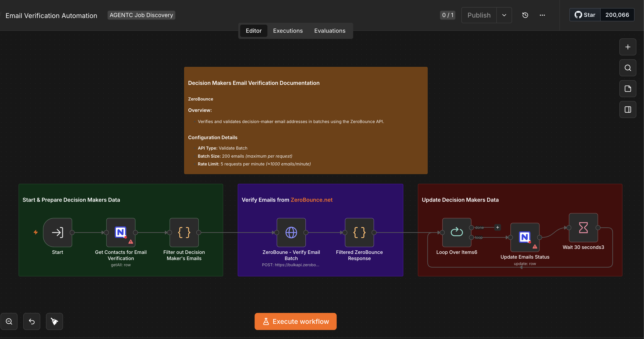
Task: Click the 'getAll: row' subtitle text
Action: click(x=121, y=265)
